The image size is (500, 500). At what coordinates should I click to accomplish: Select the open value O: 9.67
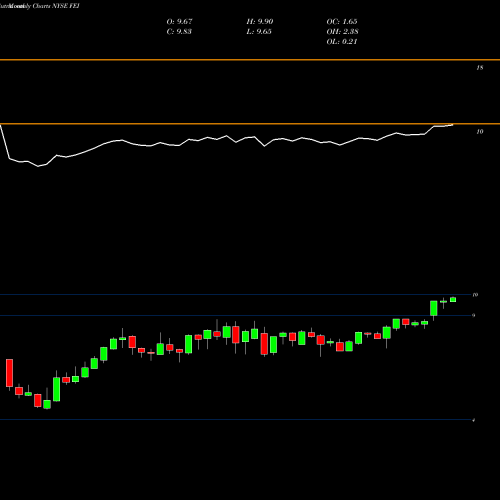click(x=179, y=22)
